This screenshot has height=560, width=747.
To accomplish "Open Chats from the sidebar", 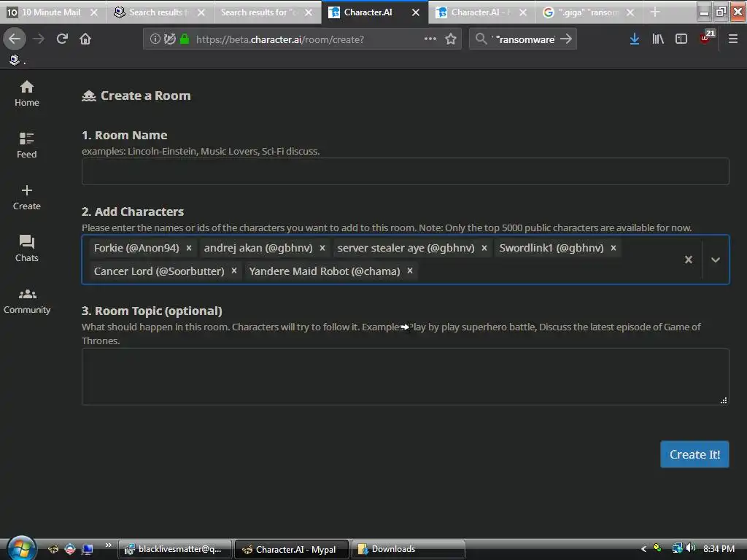I will pos(27,249).
